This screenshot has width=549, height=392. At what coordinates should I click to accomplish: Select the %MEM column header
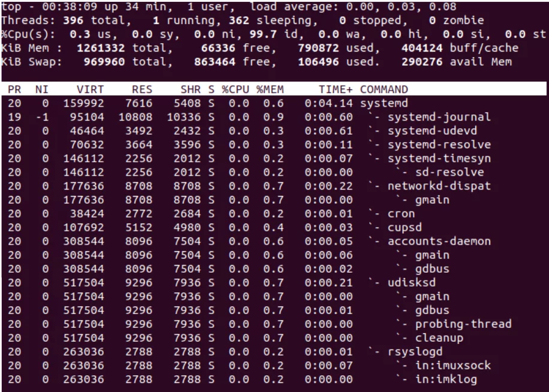pos(270,89)
